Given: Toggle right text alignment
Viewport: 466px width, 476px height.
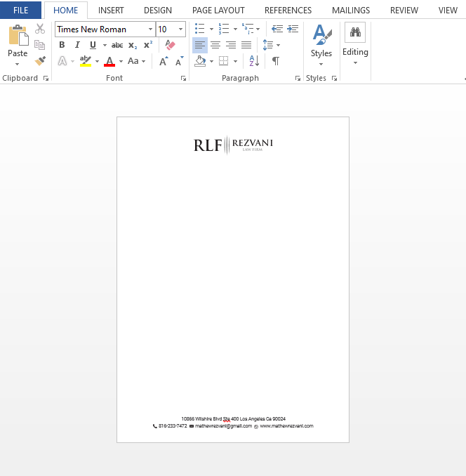Looking at the screenshot, I should [x=231, y=45].
